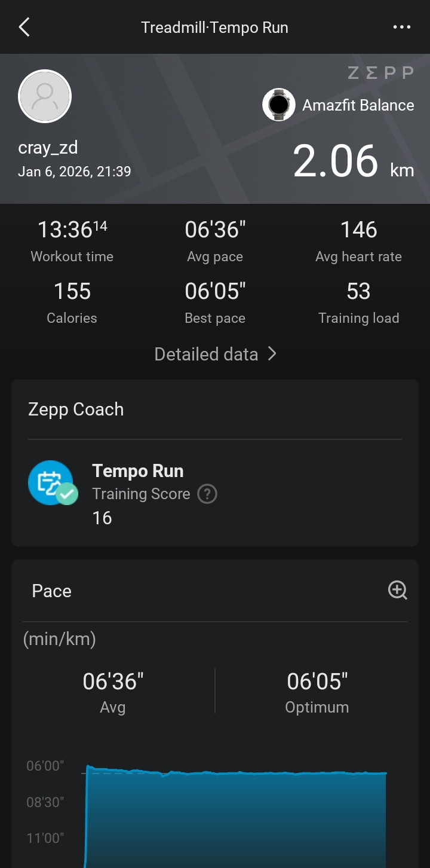Tap the Avg heart rate value

tap(358, 230)
